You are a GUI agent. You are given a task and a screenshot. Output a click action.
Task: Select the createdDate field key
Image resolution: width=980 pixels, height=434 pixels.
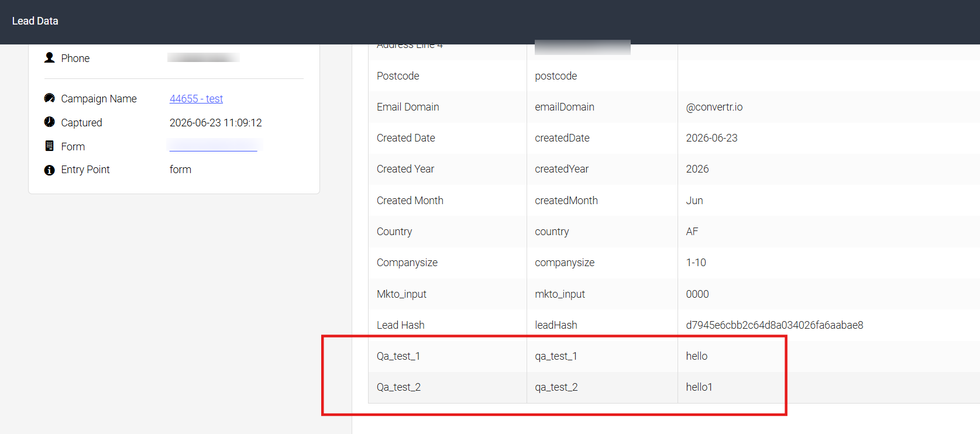tap(562, 138)
